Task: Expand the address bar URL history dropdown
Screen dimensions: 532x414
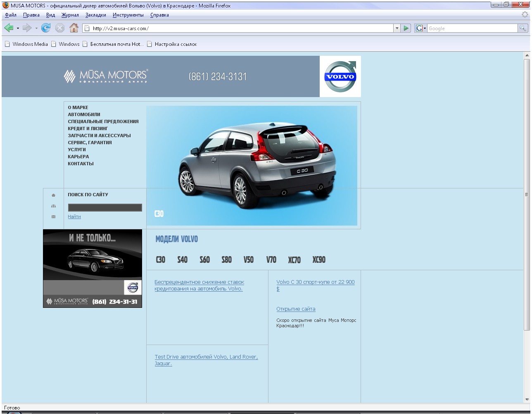Action: point(397,28)
